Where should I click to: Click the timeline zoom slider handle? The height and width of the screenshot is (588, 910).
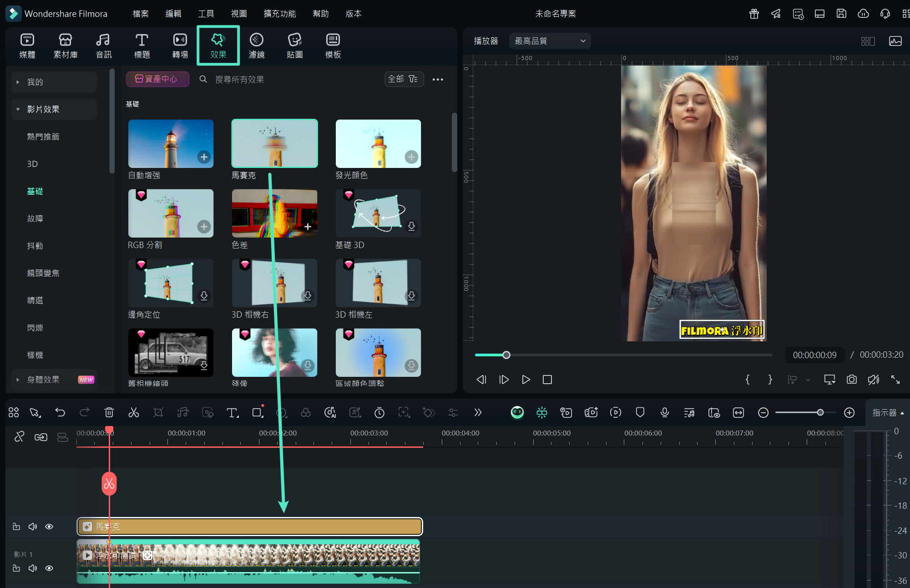coord(820,412)
